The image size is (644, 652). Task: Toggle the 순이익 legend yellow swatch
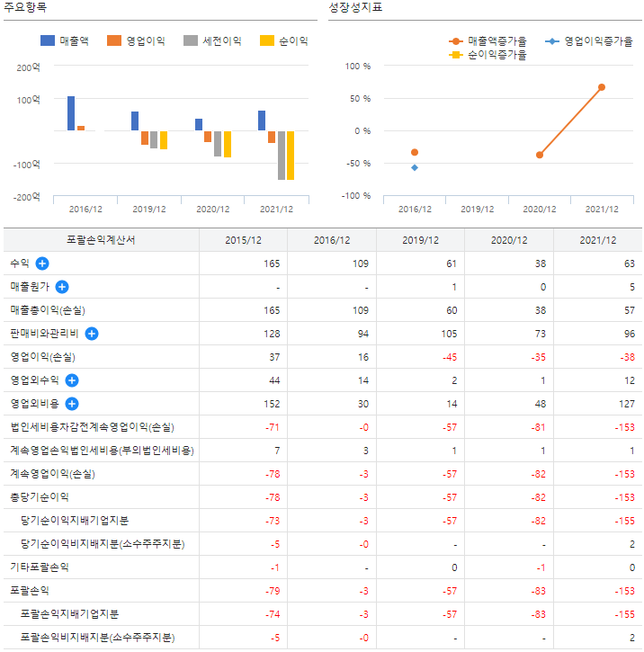(267, 40)
